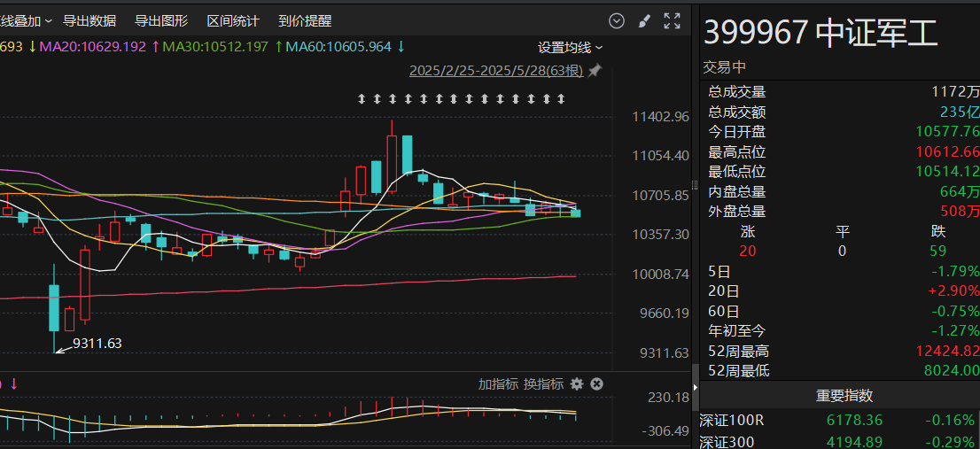
Task: Click 52周最低 value 8024.00
Action: [x=952, y=370]
